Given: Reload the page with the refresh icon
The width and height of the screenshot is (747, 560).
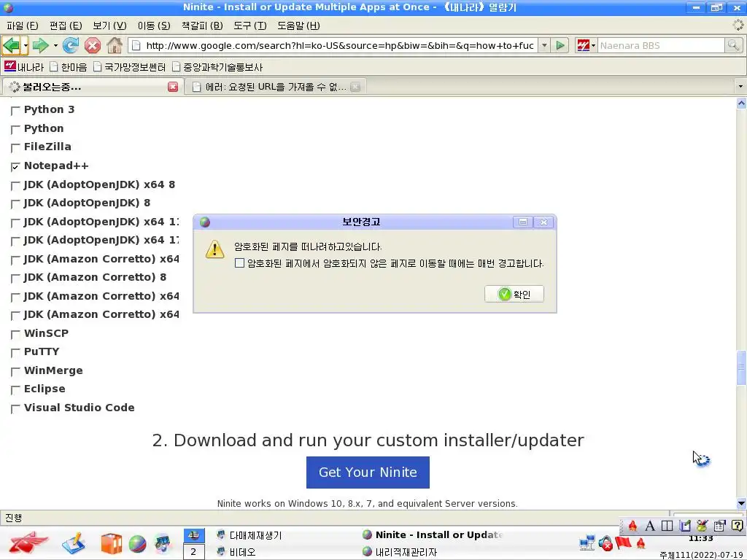Looking at the screenshot, I should pyautogui.click(x=71, y=46).
